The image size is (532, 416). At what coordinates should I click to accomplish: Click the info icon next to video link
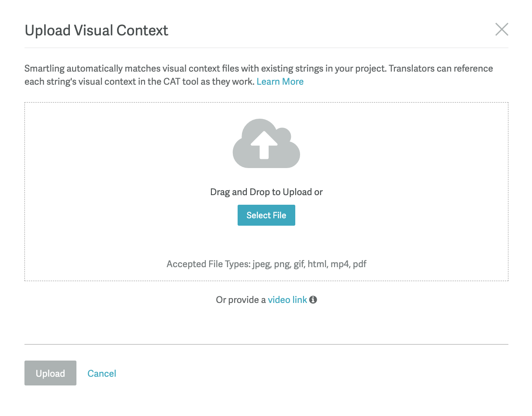click(314, 300)
